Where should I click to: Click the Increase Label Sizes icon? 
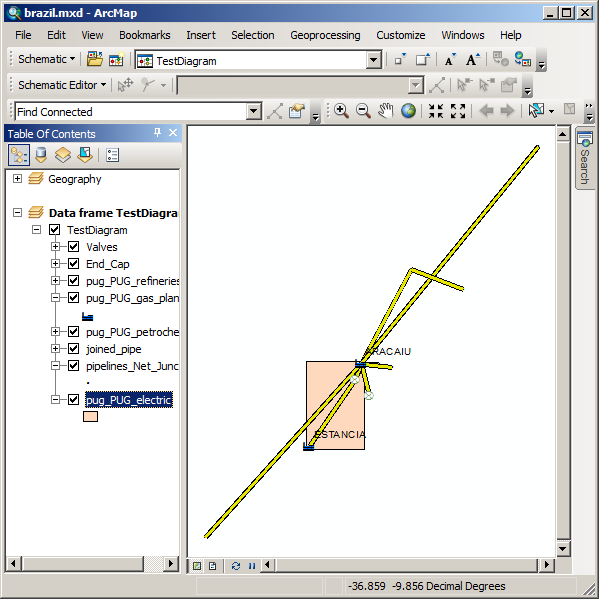473,60
